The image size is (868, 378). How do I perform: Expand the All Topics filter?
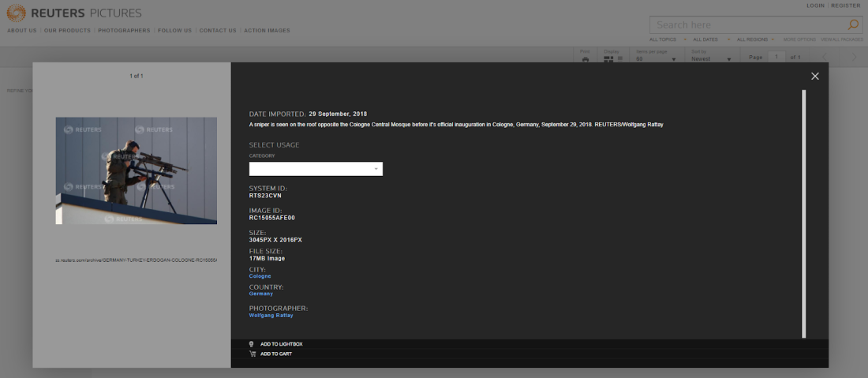pyautogui.click(x=668, y=39)
